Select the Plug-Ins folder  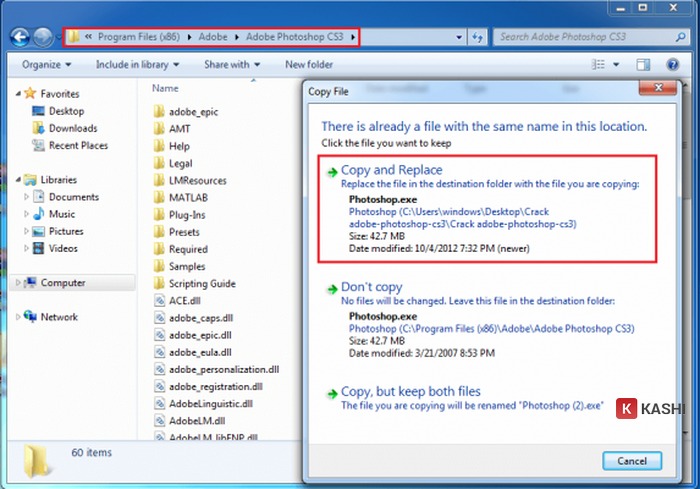coord(189,215)
